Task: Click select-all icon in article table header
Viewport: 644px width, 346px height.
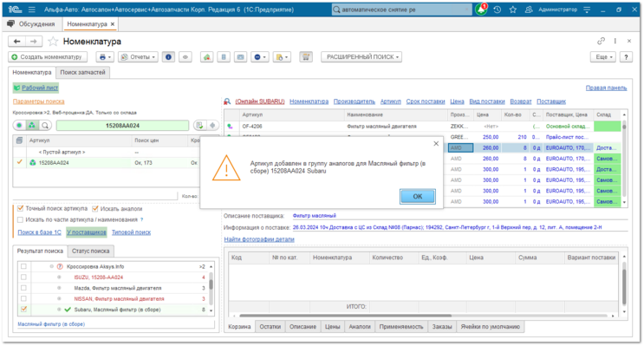Action: click(19, 140)
